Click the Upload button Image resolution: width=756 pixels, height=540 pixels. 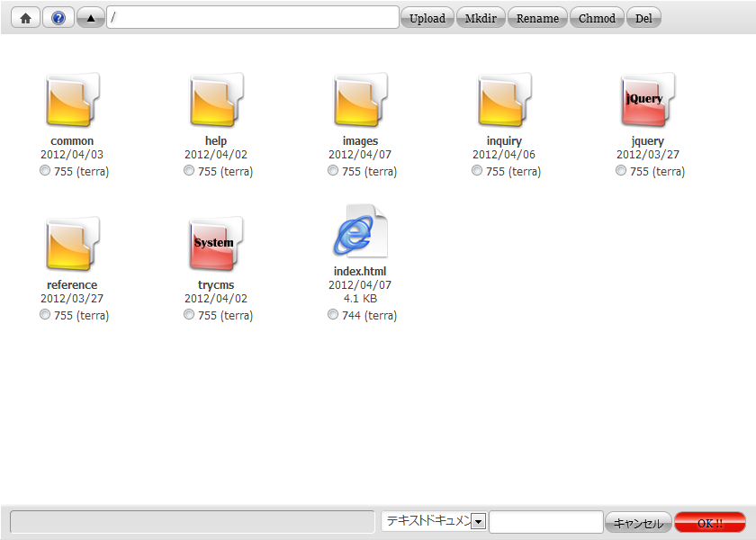click(427, 18)
